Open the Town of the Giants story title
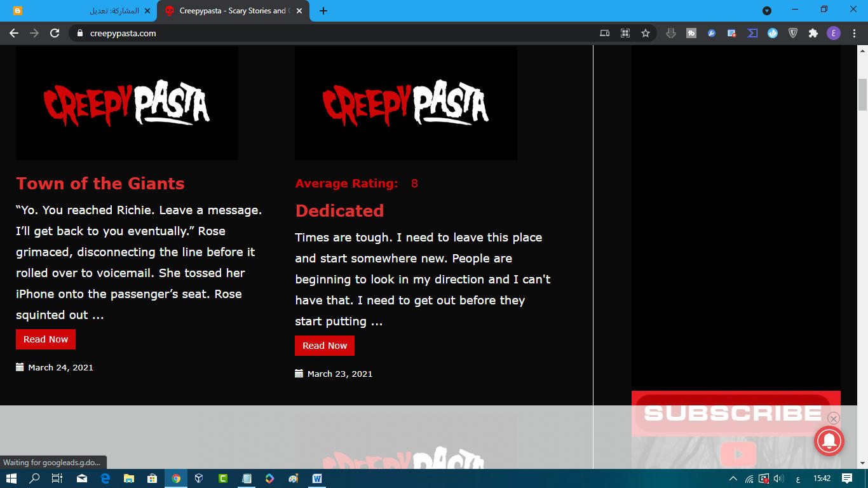 [100, 184]
